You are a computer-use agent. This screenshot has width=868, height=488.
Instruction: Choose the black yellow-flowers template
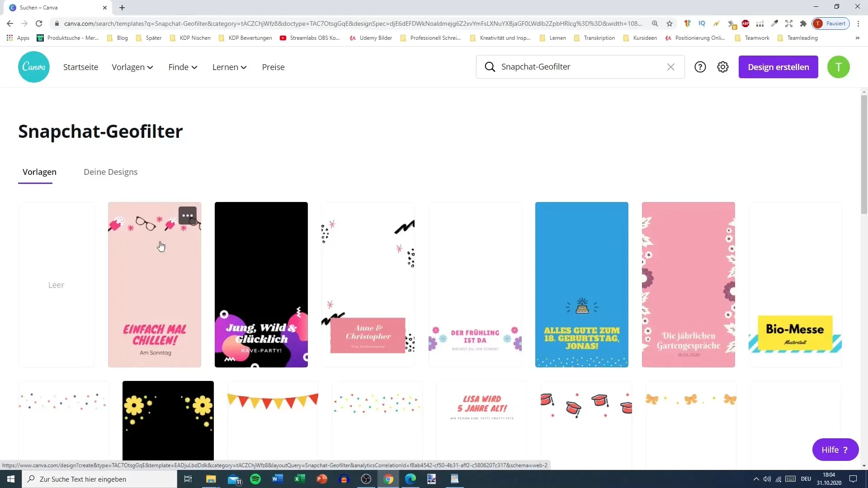(168, 420)
